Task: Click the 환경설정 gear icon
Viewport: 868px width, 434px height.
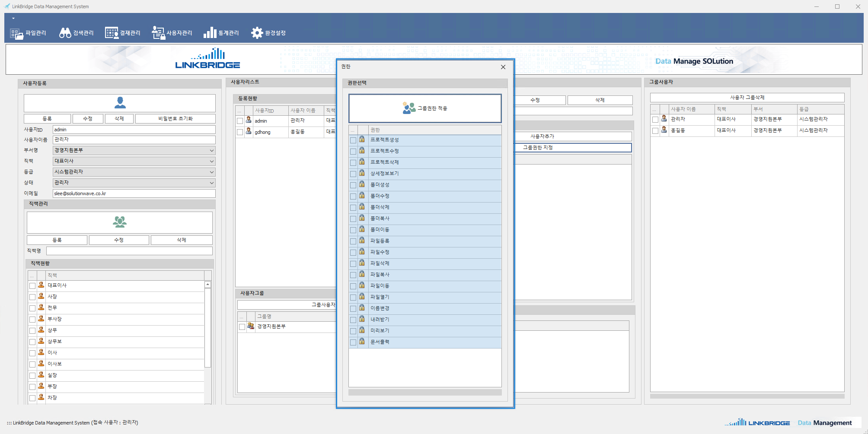Action: pyautogui.click(x=257, y=33)
